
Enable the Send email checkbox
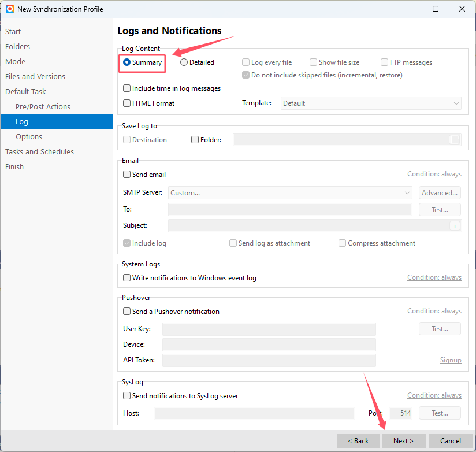point(127,175)
